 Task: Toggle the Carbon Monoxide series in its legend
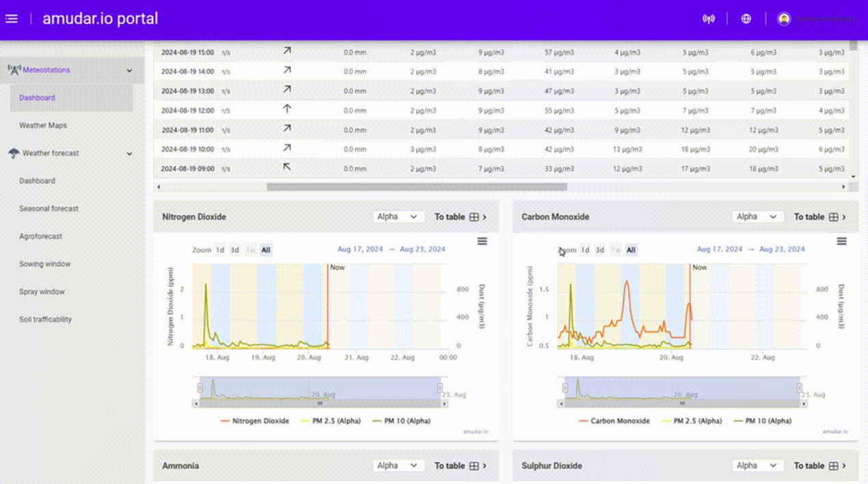tap(621, 421)
